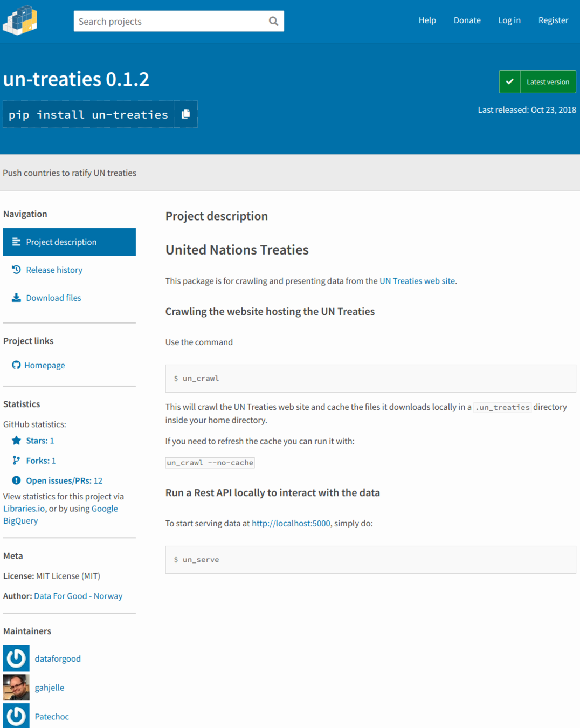Click the Latest version button
This screenshot has width=580, height=728.
point(537,82)
